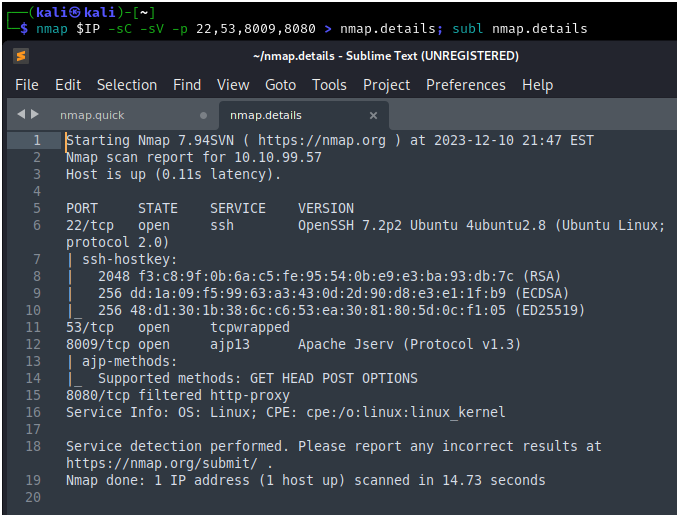679x517 pixels.
Task: Open the Help menu
Action: [x=537, y=85]
